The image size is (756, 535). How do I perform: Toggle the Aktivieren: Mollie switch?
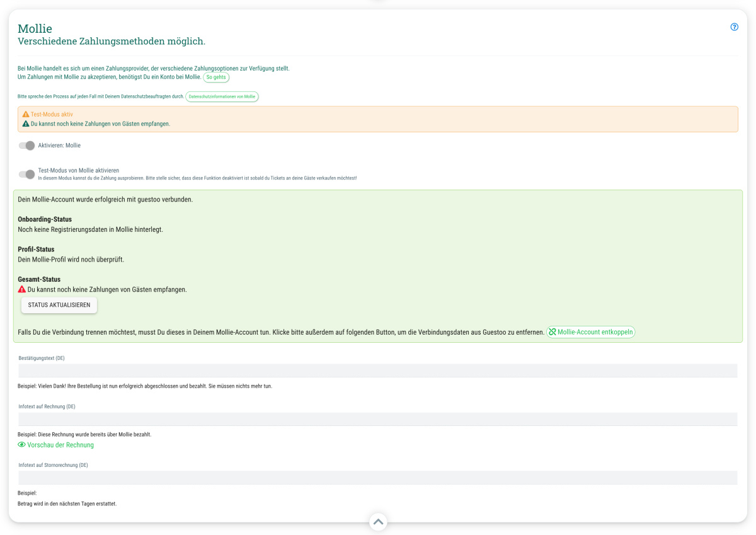26,146
